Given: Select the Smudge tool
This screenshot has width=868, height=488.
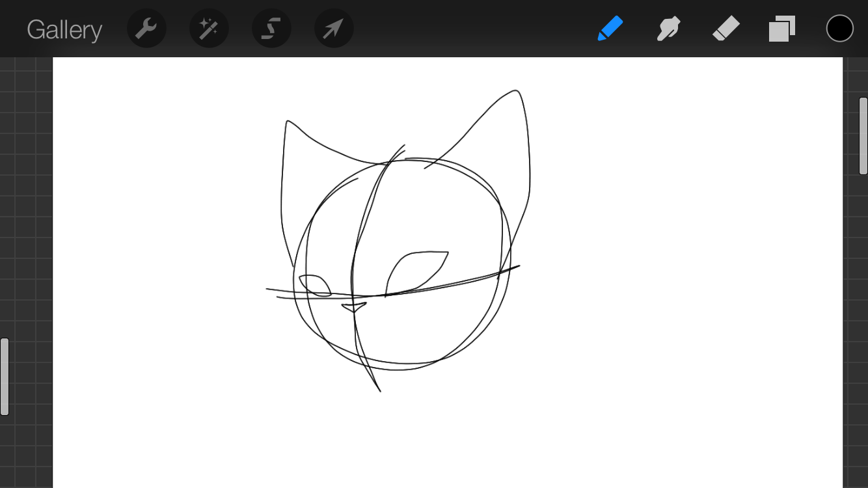Looking at the screenshot, I should coord(668,29).
